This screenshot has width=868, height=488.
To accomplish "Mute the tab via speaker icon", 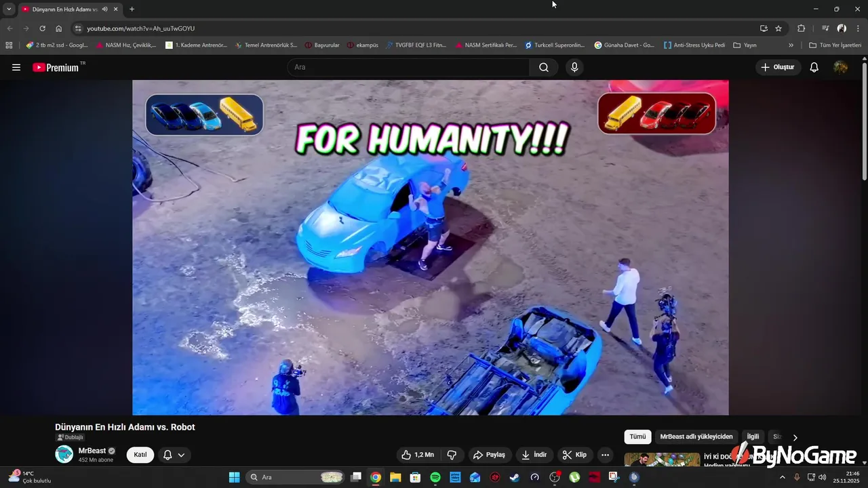I will click(104, 9).
